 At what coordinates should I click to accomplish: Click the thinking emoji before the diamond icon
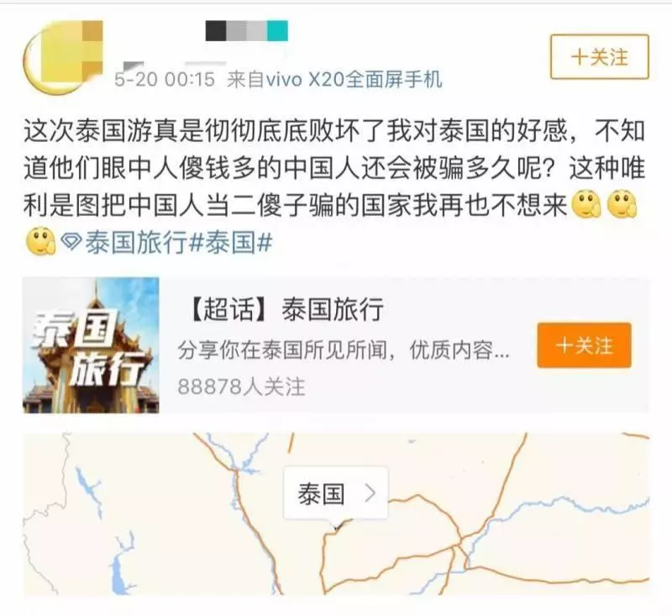tap(40, 241)
